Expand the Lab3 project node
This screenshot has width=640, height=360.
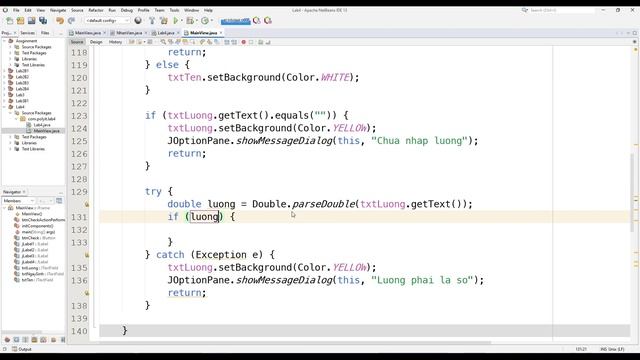click(4, 95)
